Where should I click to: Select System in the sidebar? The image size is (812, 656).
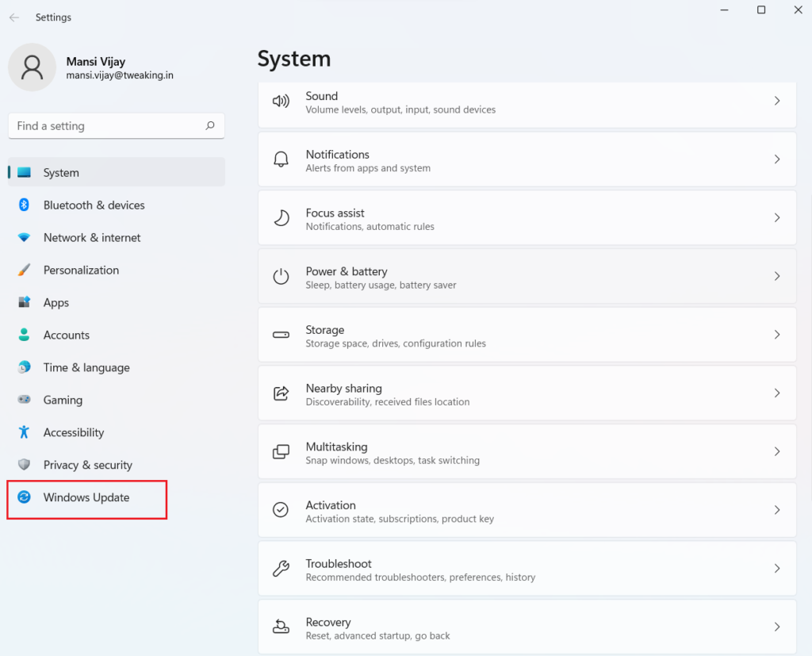click(117, 172)
